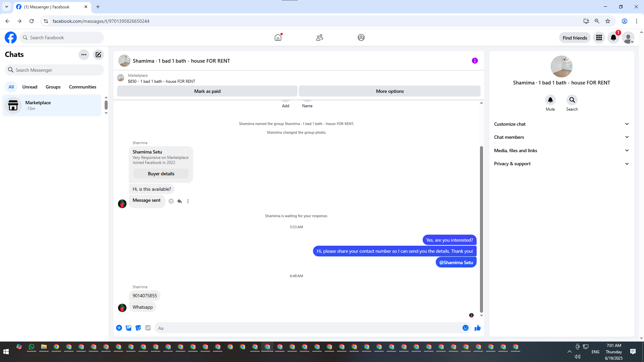Open the Facebook Home icon
This screenshot has height=362, width=644.
(x=278, y=38)
